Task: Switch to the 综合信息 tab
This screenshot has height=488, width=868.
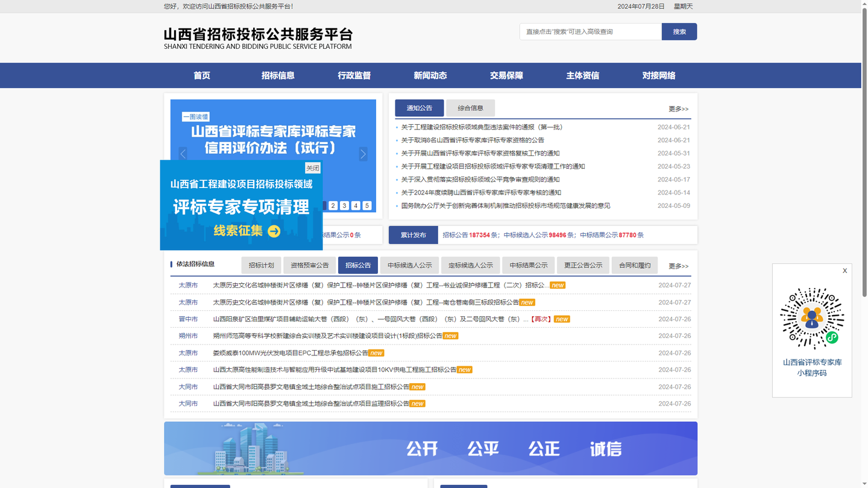Action: [x=470, y=108]
